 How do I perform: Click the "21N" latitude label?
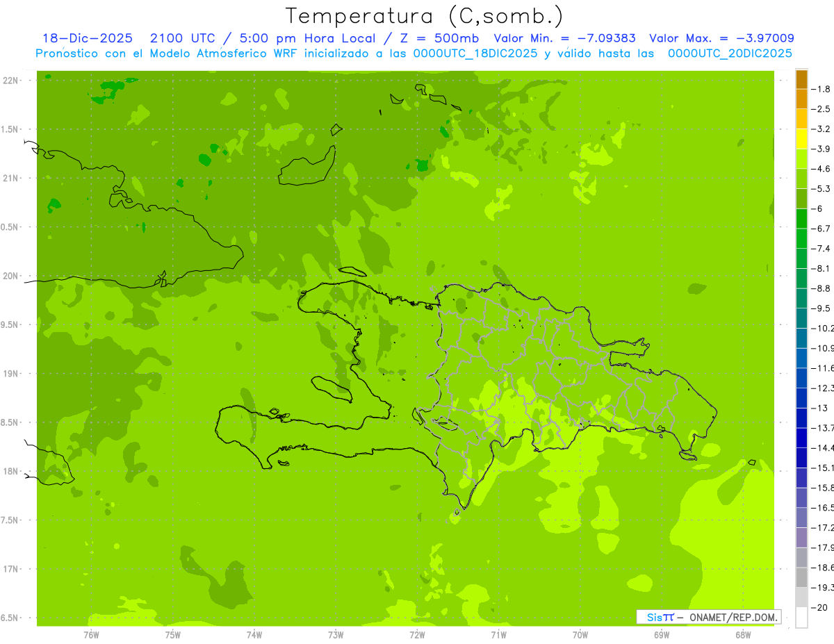[11, 178]
